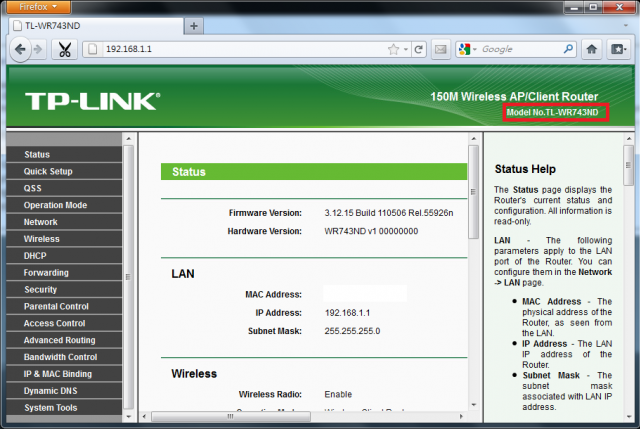The image size is (640, 429).
Task: Click LAN IP Address value 192.168.1.1
Action: pos(347,313)
